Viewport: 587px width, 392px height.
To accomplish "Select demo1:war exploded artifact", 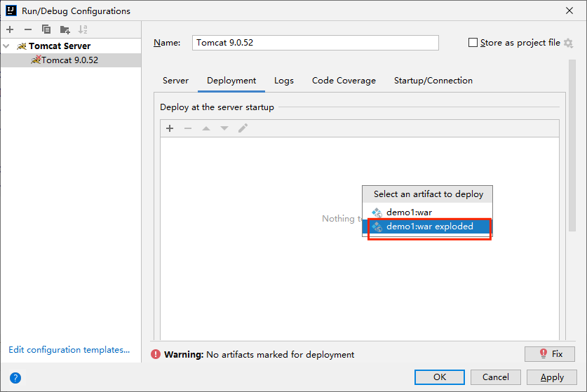I will (427, 227).
